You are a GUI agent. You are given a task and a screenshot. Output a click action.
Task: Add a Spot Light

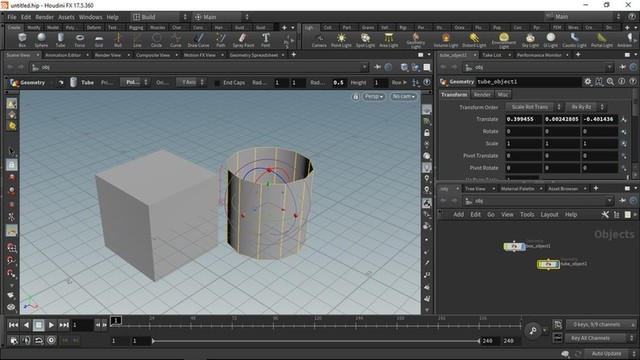click(x=365, y=40)
